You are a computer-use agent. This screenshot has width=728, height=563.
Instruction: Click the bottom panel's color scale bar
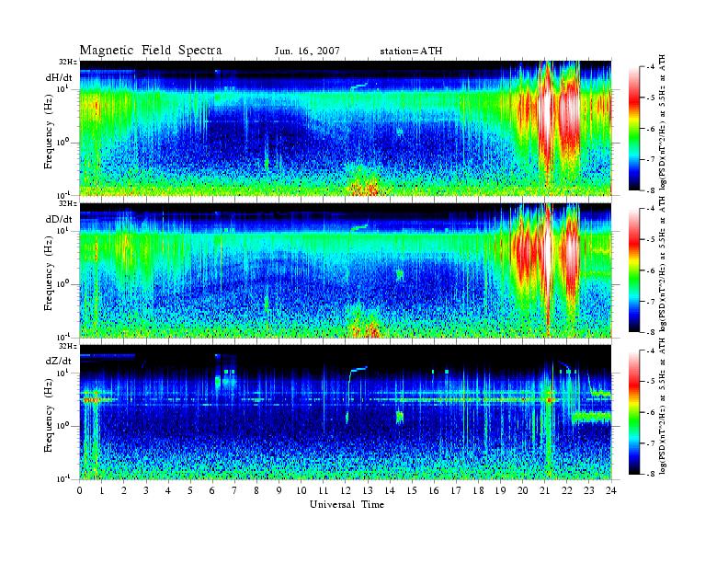634,412
